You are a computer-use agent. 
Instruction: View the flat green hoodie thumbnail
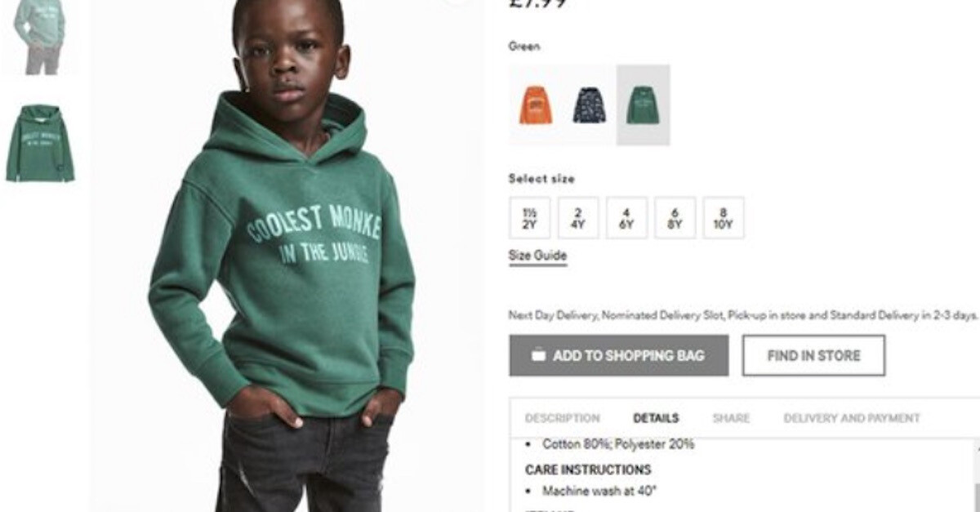(39, 143)
